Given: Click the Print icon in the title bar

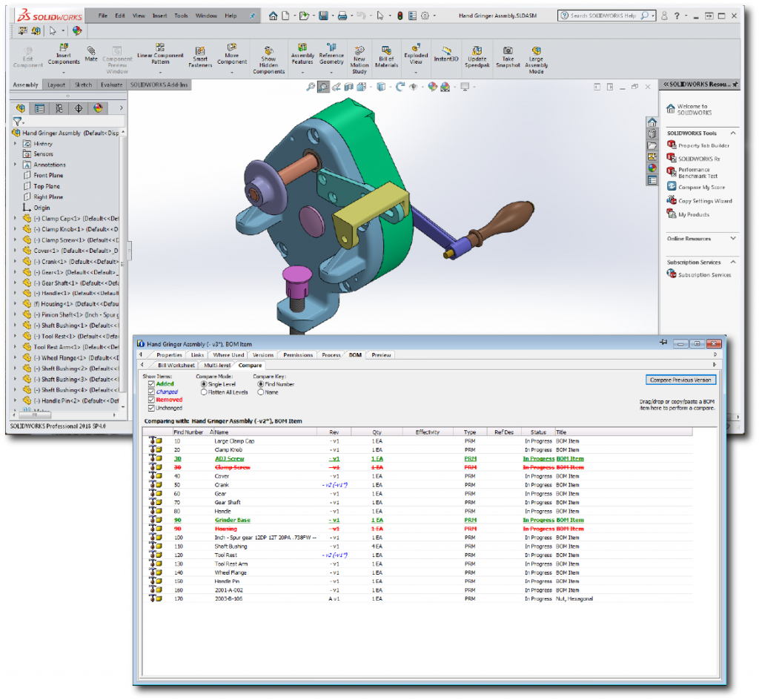Looking at the screenshot, I should pyautogui.click(x=342, y=16).
